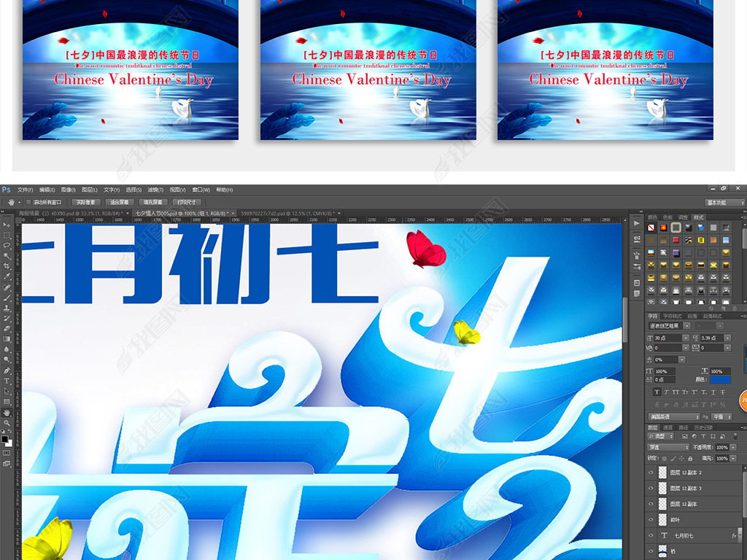Enable the 滚动所有窗口 checkbox
Image resolution: width=747 pixels, height=560 pixels.
(28, 202)
